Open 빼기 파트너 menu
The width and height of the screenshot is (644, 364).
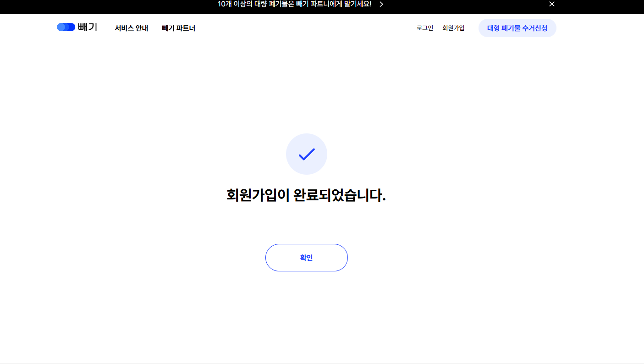[178, 28]
